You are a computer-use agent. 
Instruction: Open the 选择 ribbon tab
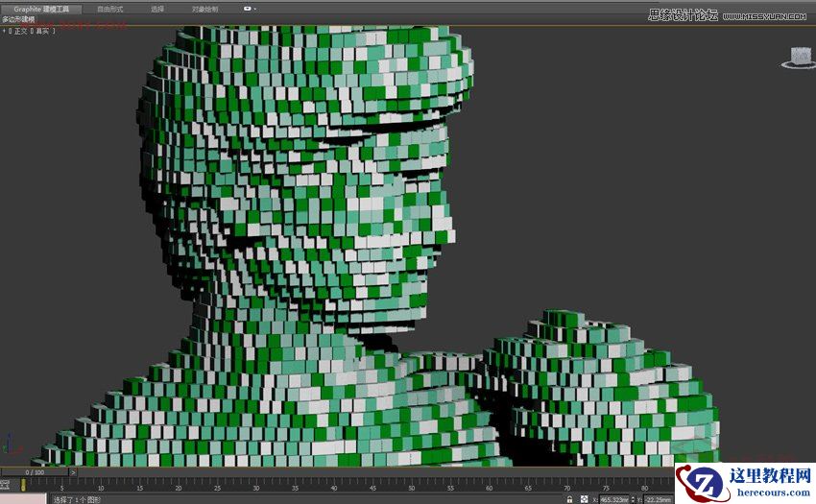(x=157, y=9)
